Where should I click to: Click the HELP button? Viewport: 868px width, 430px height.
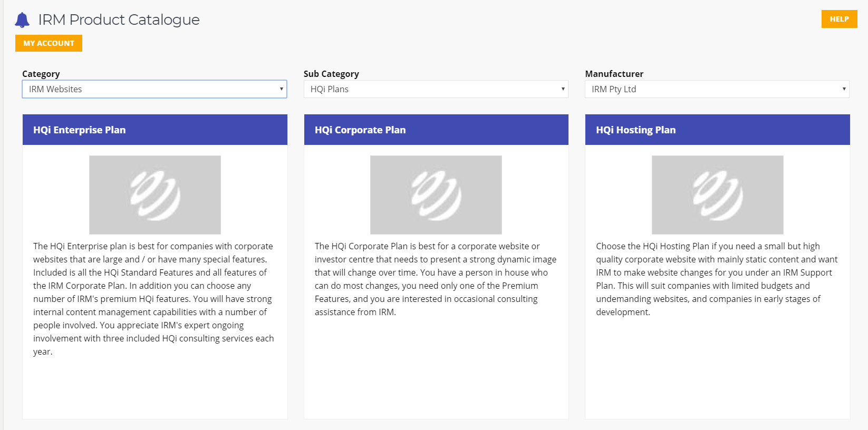click(x=839, y=19)
